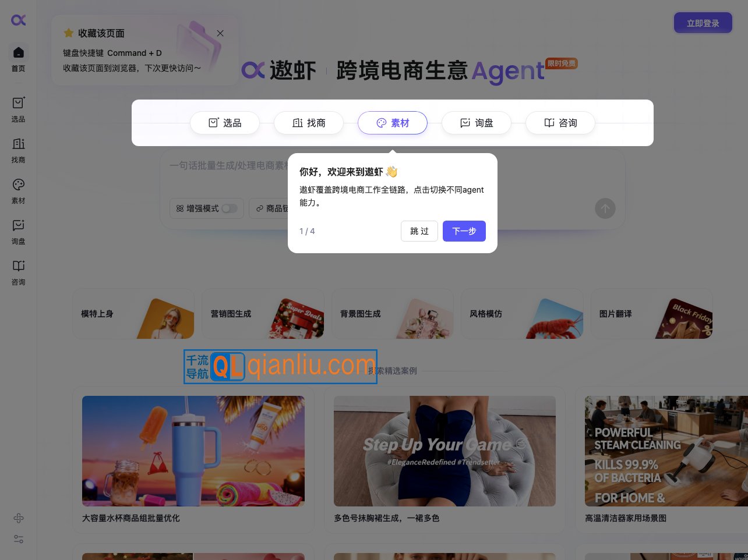The image size is (748, 560).
Task: Open the 多色号抹胸裙生成 example thumbnail
Action: click(444, 451)
